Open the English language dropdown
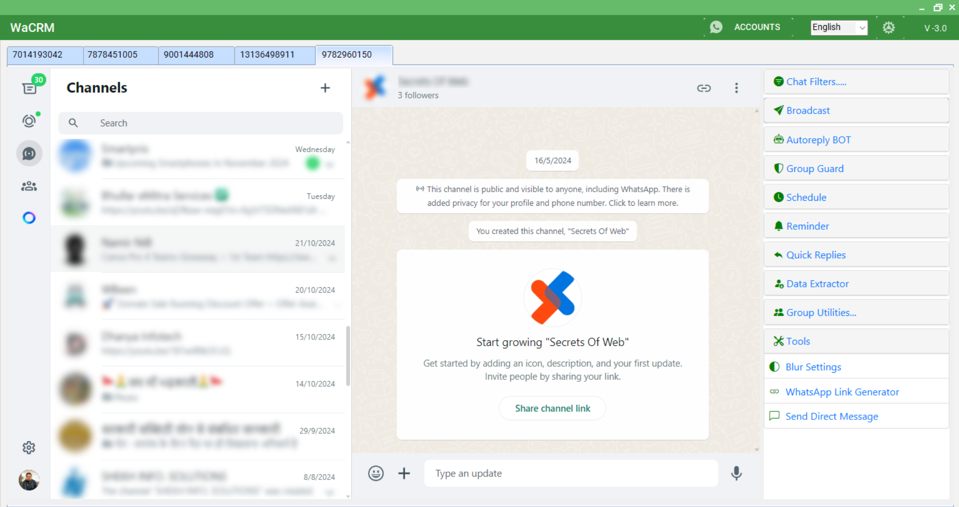 tap(838, 27)
